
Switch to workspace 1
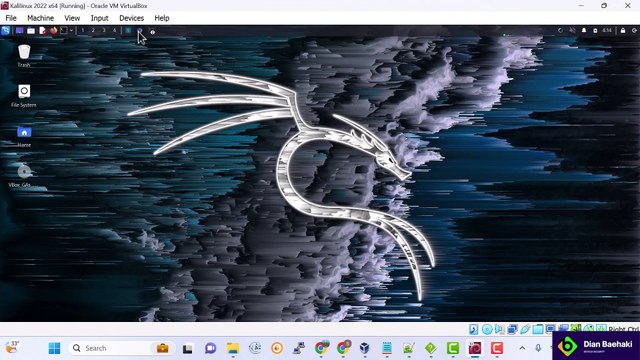[x=82, y=31]
